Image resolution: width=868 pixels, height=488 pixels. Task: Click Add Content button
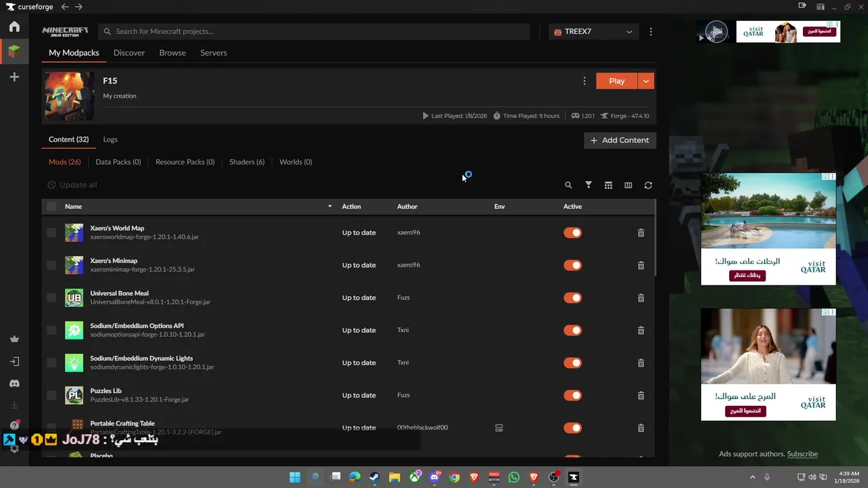tap(620, 140)
